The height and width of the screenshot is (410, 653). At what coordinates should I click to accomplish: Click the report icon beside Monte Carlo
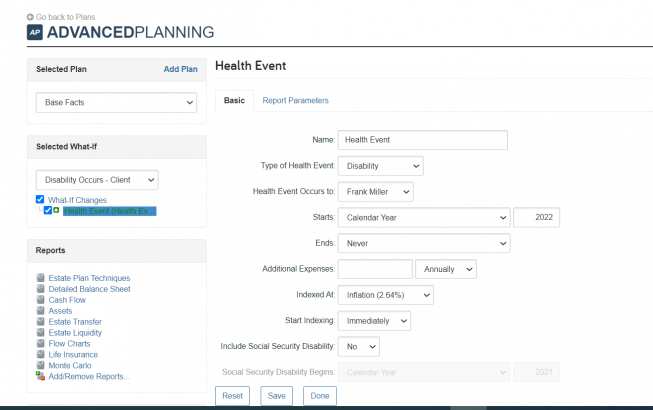[x=40, y=365]
